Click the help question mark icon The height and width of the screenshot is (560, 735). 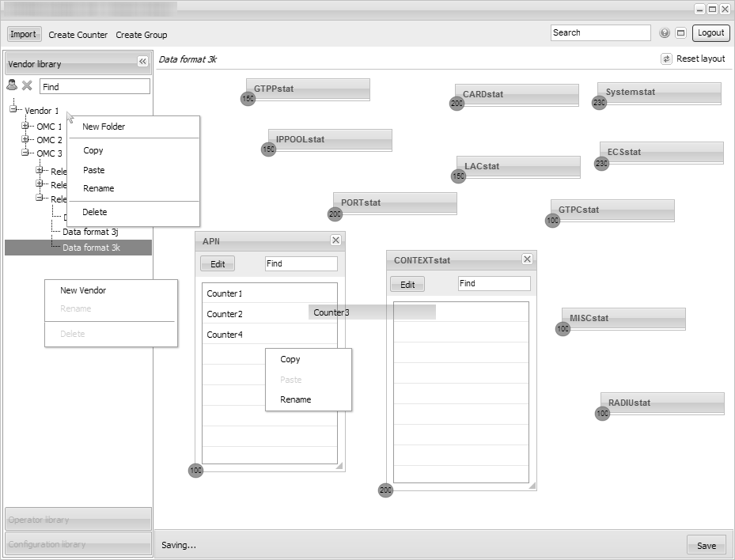point(665,33)
